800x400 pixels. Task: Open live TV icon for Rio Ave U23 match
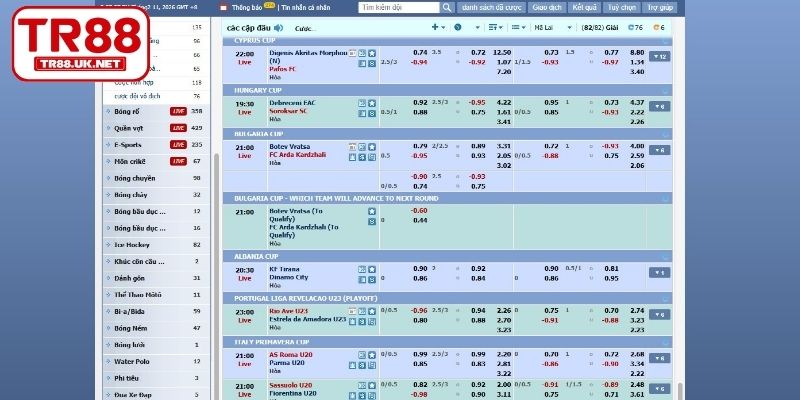tap(353, 311)
